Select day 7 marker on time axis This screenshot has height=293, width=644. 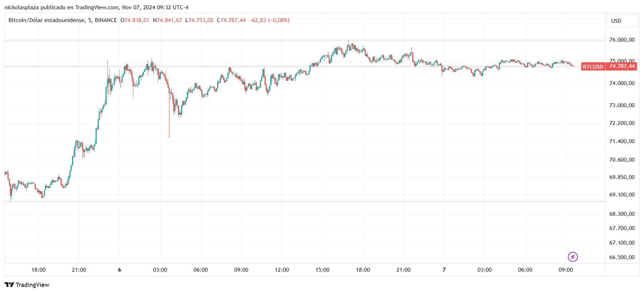(x=444, y=270)
